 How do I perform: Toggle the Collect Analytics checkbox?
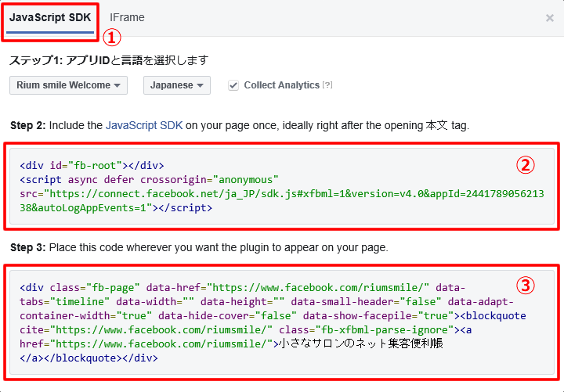point(233,85)
